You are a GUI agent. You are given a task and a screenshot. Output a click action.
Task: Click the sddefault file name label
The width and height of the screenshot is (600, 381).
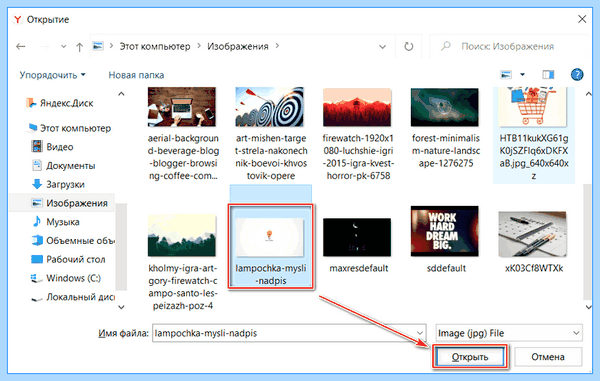tap(446, 269)
